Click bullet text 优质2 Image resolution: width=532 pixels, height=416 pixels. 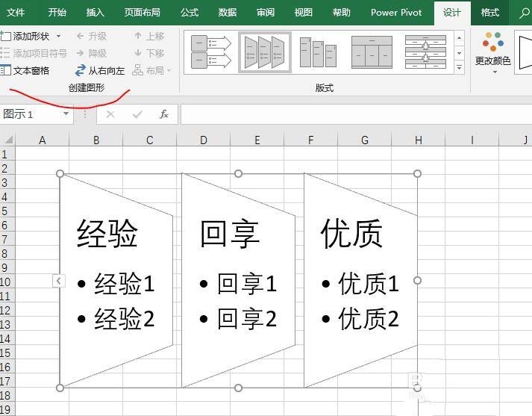(x=369, y=319)
